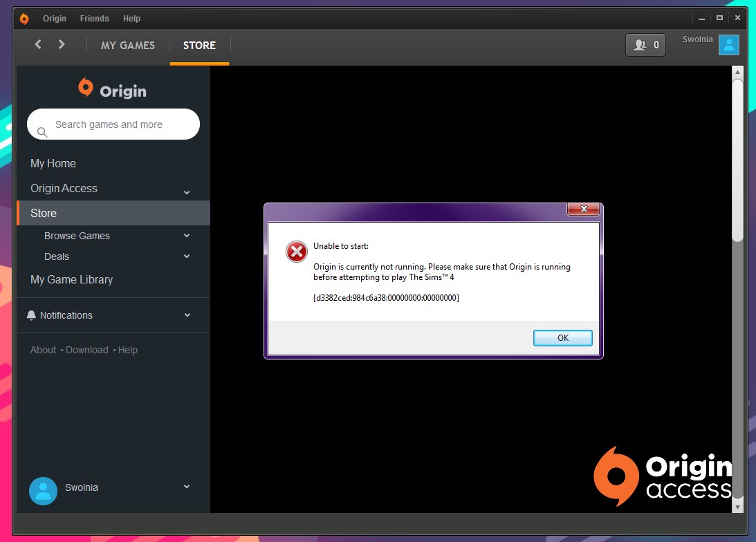This screenshot has height=542, width=756.
Task: Minimize the Origin window
Action: tap(701, 18)
